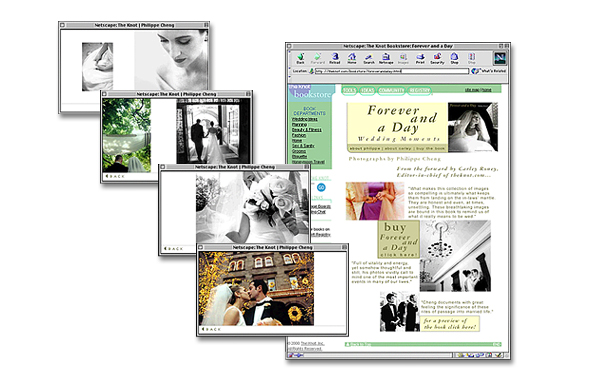Click the bride's face close-up photo
Image resolution: width=615 pixels, height=388 pixels.
(x=171, y=60)
